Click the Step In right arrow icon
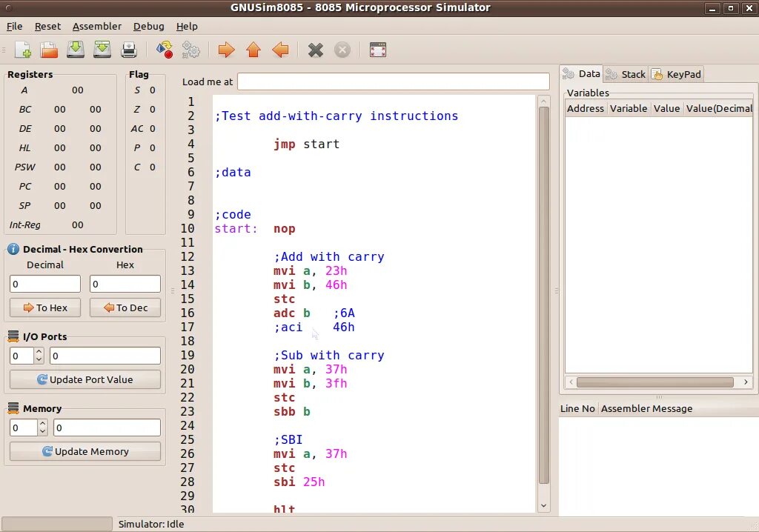 [x=227, y=50]
